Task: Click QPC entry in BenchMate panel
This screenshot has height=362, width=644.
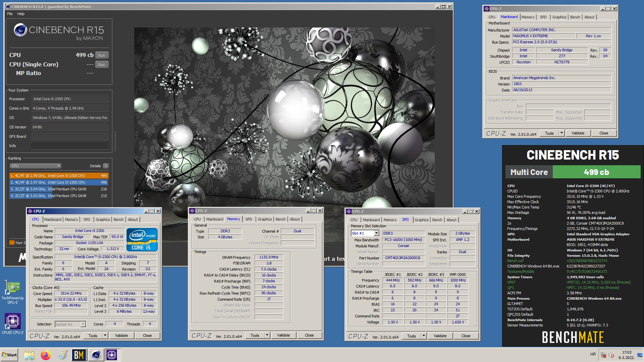Action: [511, 288]
